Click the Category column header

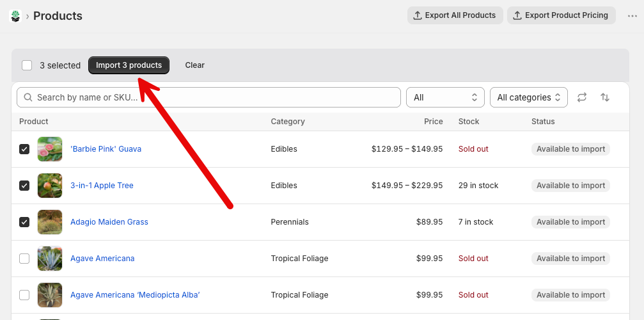pyautogui.click(x=288, y=122)
